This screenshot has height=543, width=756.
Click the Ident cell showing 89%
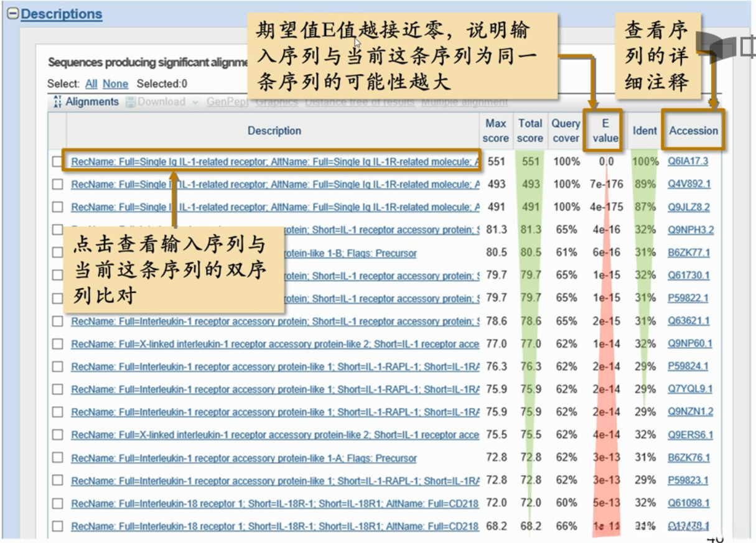tap(645, 185)
